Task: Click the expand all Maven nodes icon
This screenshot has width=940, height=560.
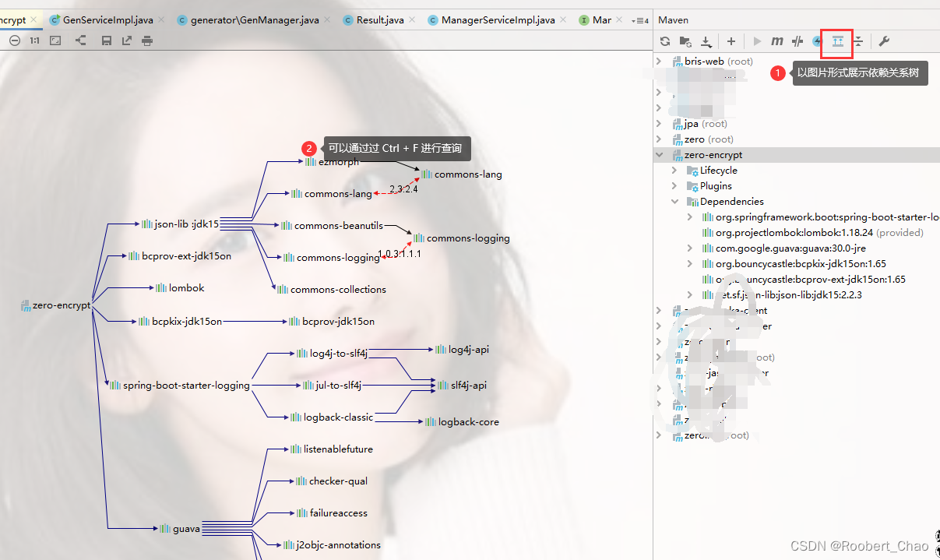Action: coord(838,41)
